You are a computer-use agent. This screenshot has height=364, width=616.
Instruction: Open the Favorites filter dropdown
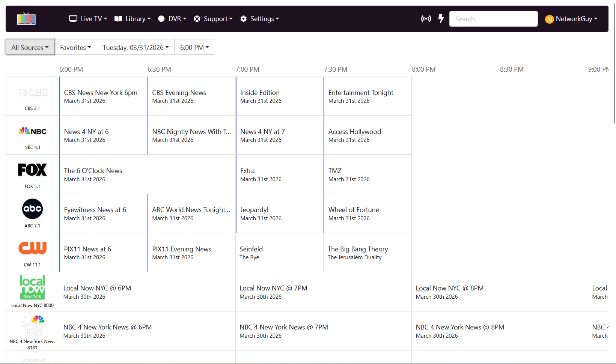(76, 47)
